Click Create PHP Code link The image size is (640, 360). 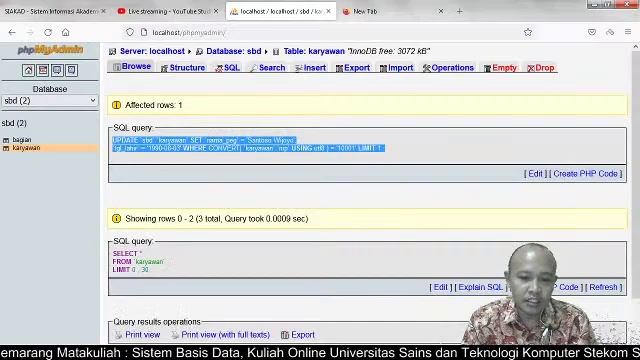click(x=585, y=174)
